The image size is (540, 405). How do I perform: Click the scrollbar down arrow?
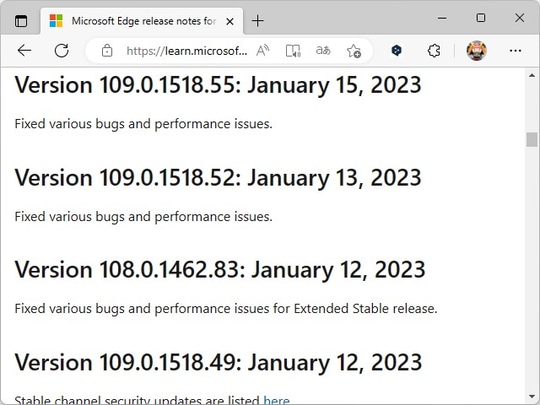tap(532, 397)
